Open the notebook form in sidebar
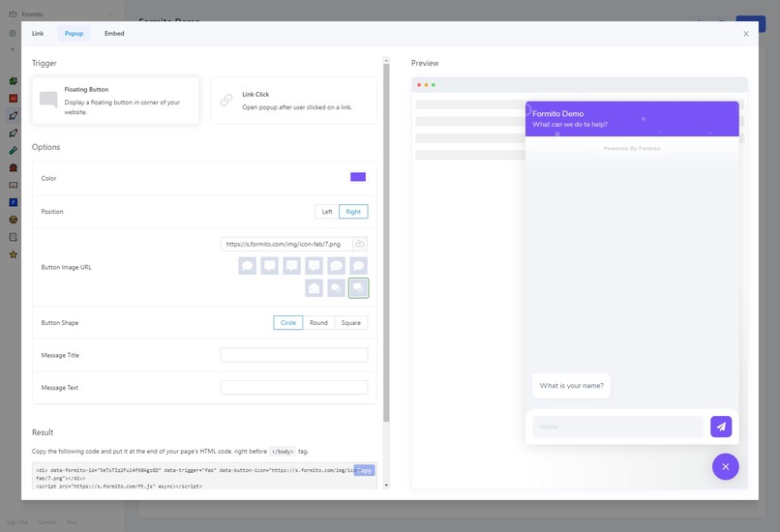This screenshot has width=780, height=532. coord(14,237)
